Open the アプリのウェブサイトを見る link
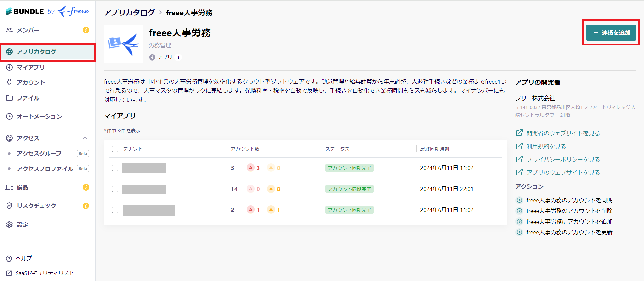Viewport: 644px width, 281px height. (x=563, y=172)
